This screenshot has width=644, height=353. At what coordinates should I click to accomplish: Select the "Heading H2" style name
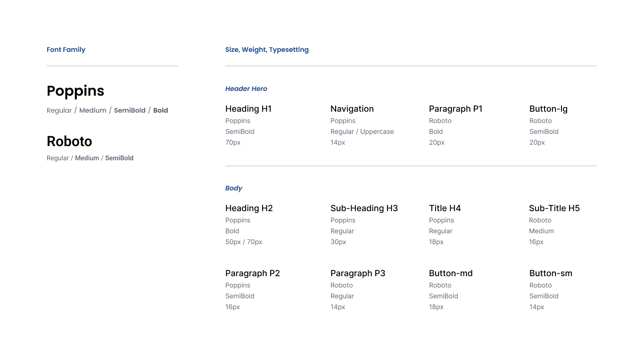249,208
